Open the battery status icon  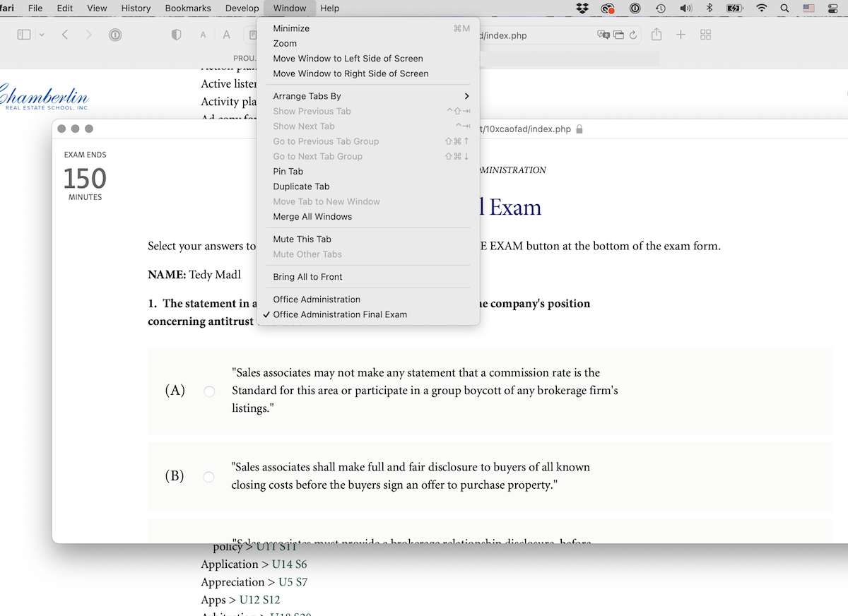point(734,8)
